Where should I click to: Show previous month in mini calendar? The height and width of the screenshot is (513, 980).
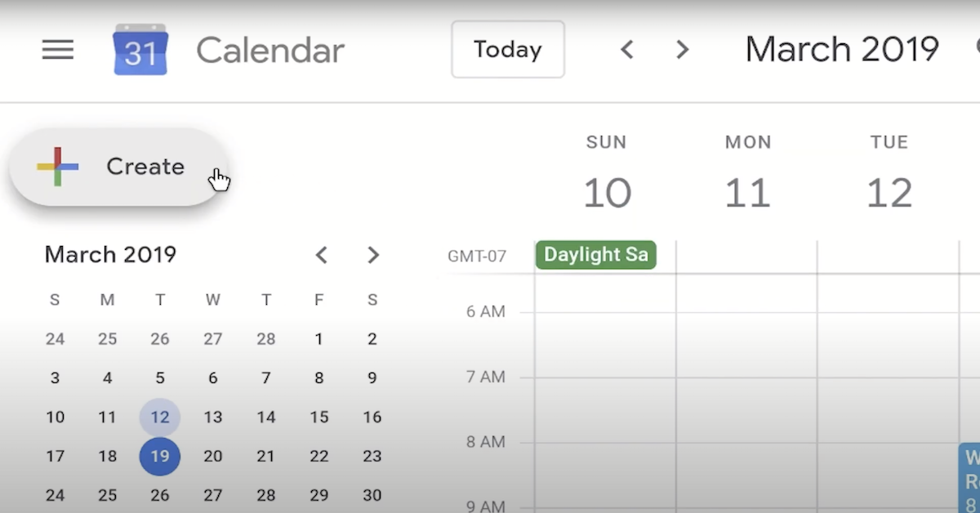pyautogui.click(x=322, y=255)
